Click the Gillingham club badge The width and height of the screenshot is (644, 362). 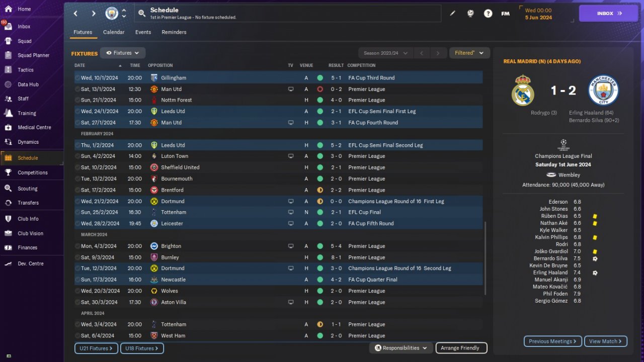(154, 78)
